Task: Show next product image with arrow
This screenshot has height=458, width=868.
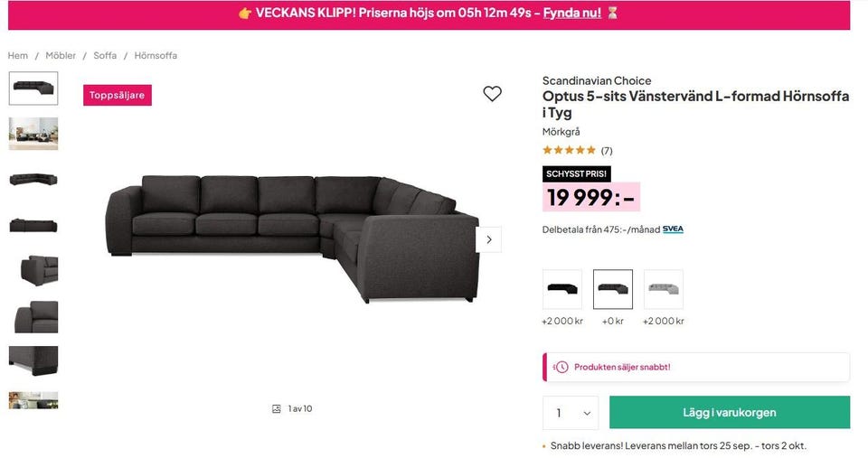Action: pos(489,239)
